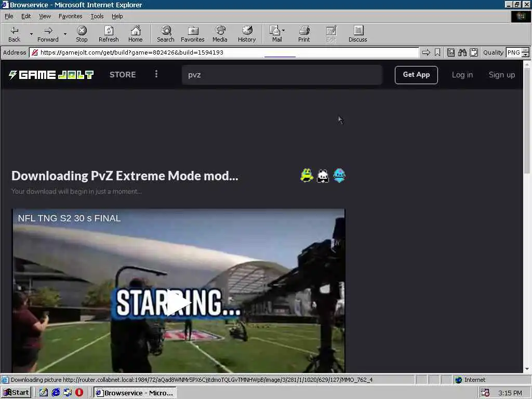
Task: Click the Forward navigation button
Action: point(48,34)
